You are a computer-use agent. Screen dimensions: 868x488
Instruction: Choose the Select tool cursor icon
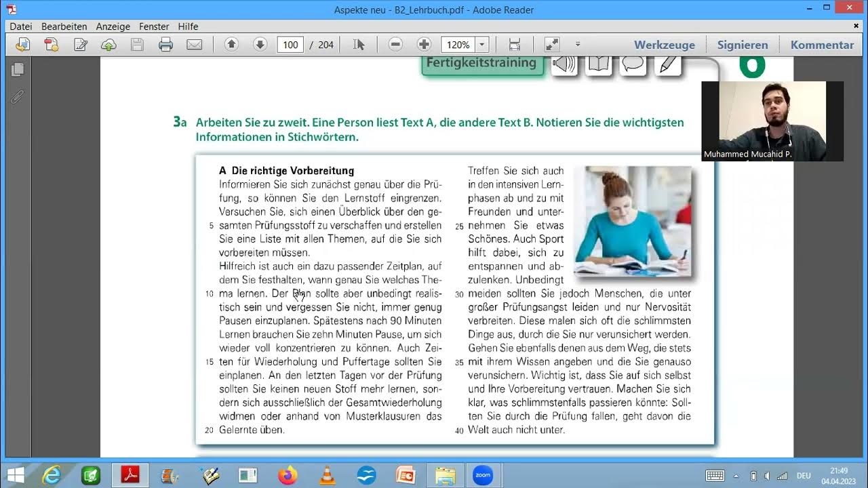(359, 45)
